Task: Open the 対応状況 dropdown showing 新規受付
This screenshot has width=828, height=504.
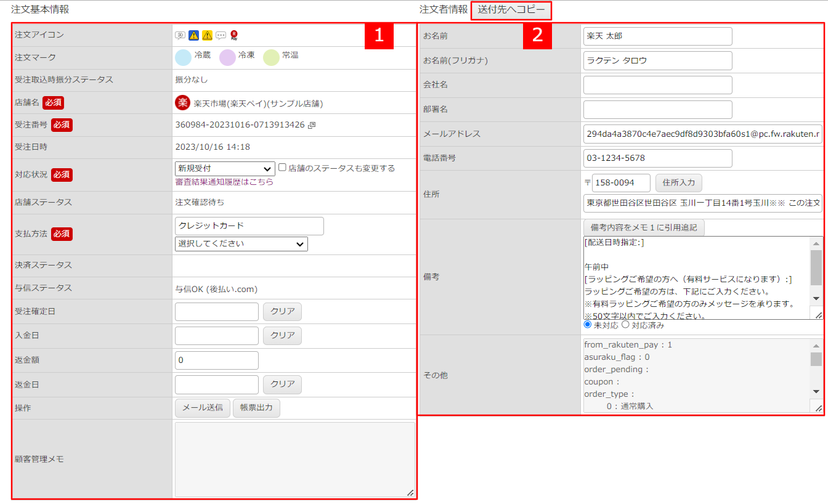Action: (x=225, y=168)
